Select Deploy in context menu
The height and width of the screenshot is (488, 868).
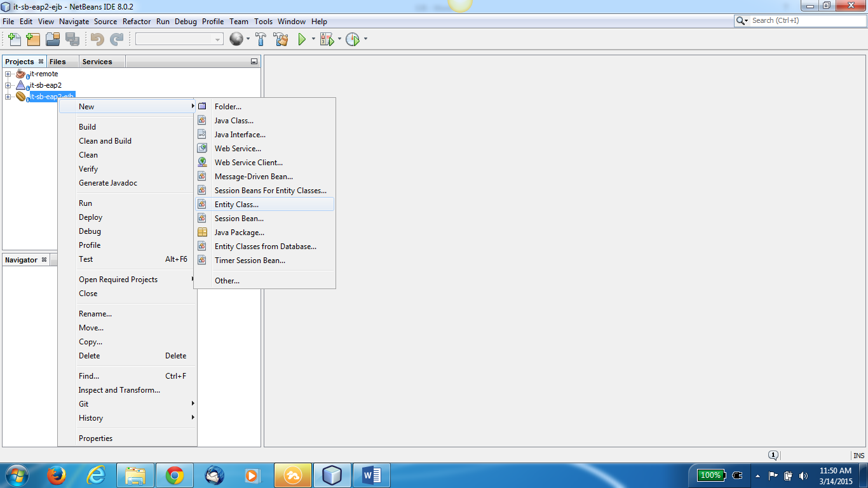click(x=127, y=217)
